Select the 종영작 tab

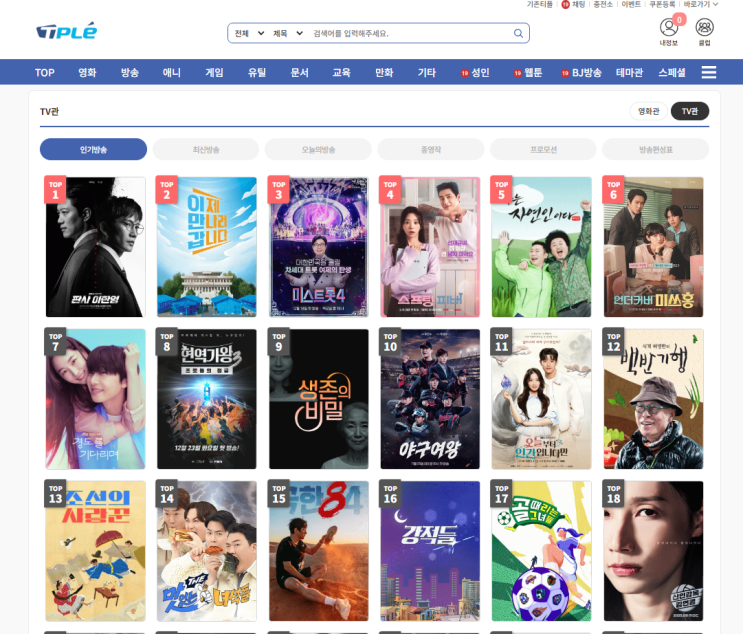pyautogui.click(x=431, y=149)
